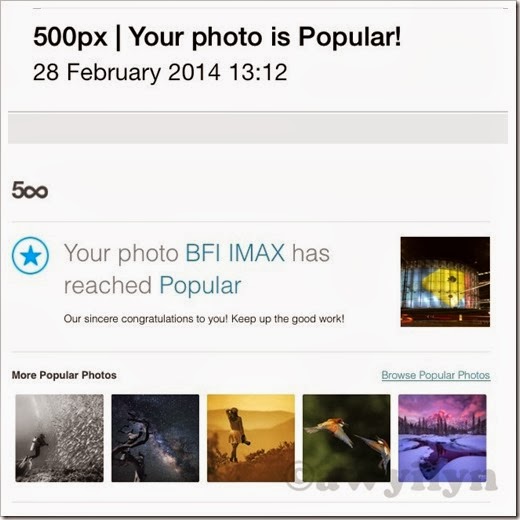
Task: Click the Browse Popular Photos link
Action: tap(436, 375)
